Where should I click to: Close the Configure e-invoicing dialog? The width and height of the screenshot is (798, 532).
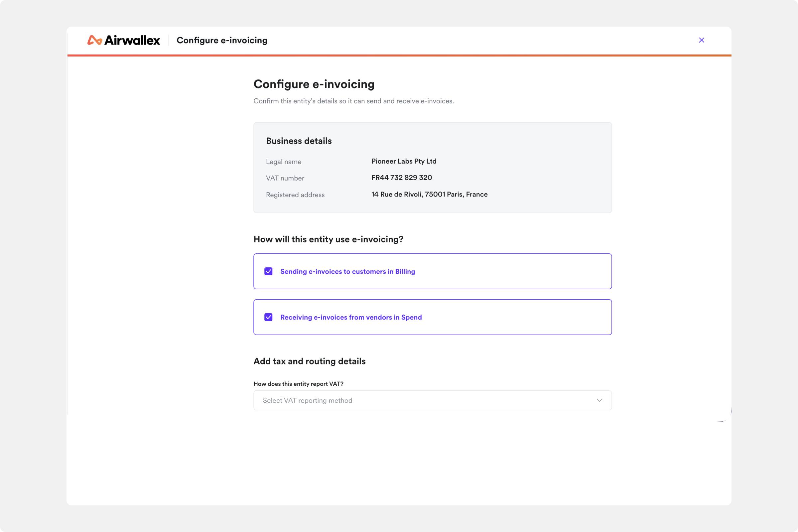click(701, 40)
